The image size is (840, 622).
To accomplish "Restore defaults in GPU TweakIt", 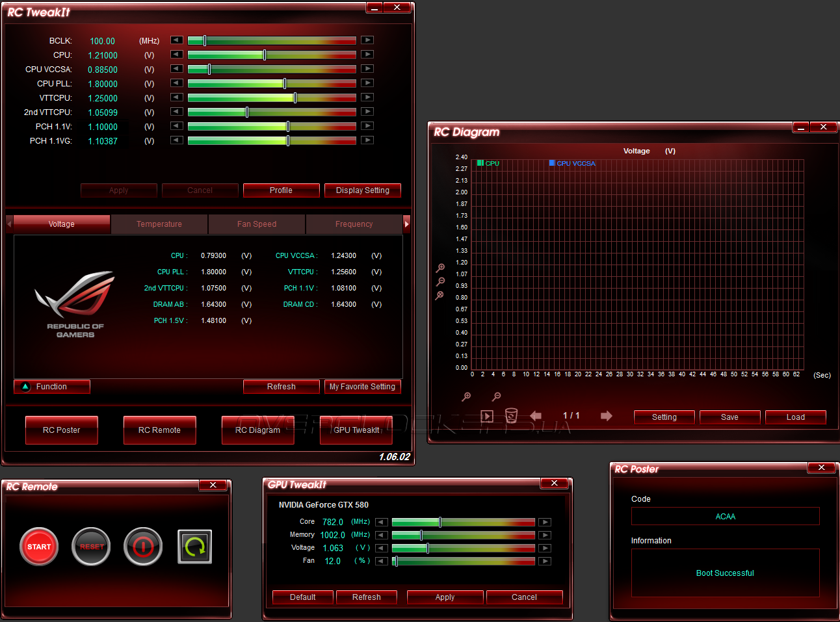I will (303, 597).
